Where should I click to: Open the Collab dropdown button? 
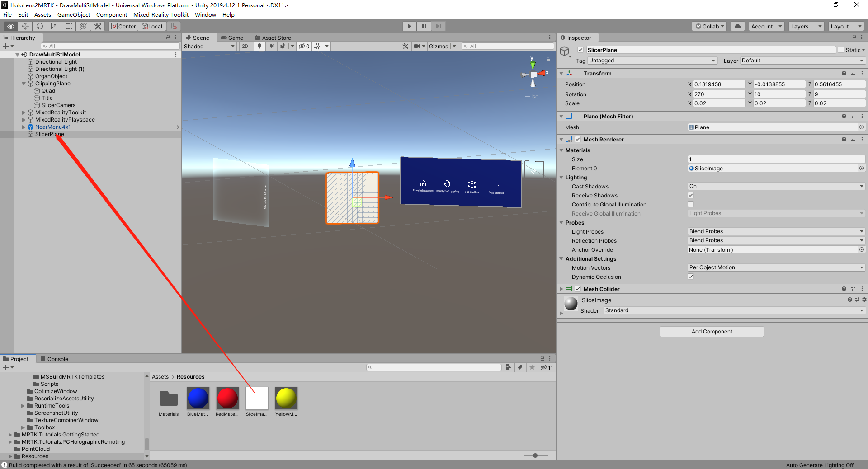pyautogui.click(x=709, y=26)
